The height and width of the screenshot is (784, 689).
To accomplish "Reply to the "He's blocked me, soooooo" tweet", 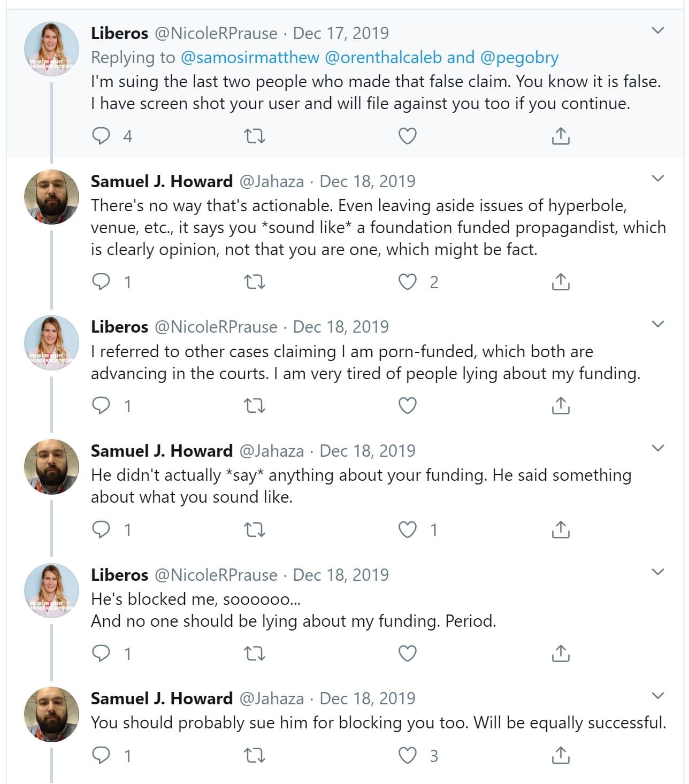I will click(101, 654).
